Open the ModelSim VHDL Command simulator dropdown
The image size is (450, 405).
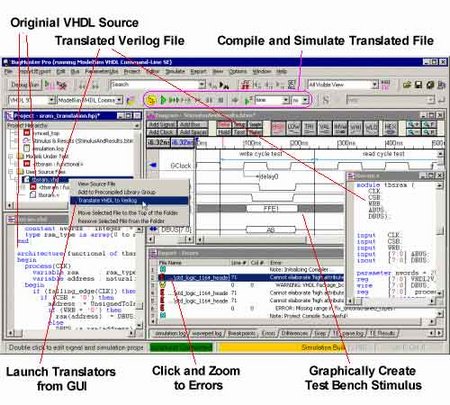(x=119, y=100)
